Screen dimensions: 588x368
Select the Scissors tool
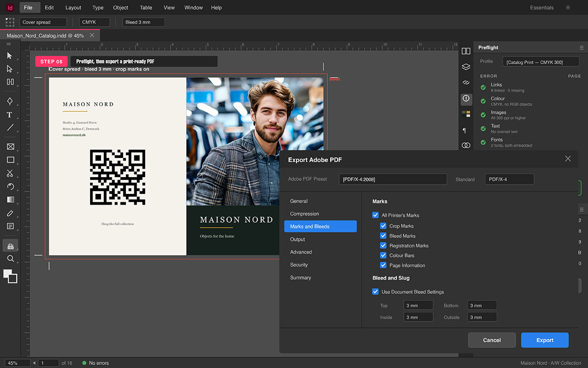pyautogui.click(x=10, y=173)
